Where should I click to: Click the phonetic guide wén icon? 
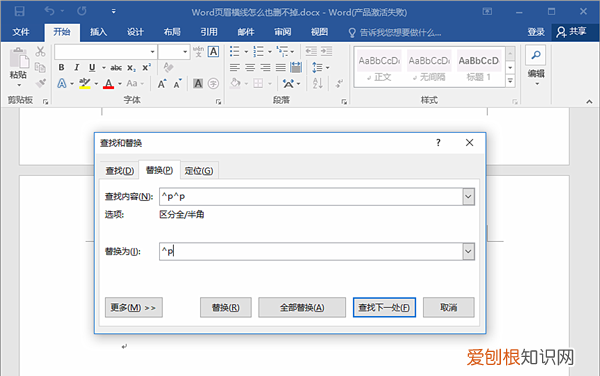coord(198,52)
